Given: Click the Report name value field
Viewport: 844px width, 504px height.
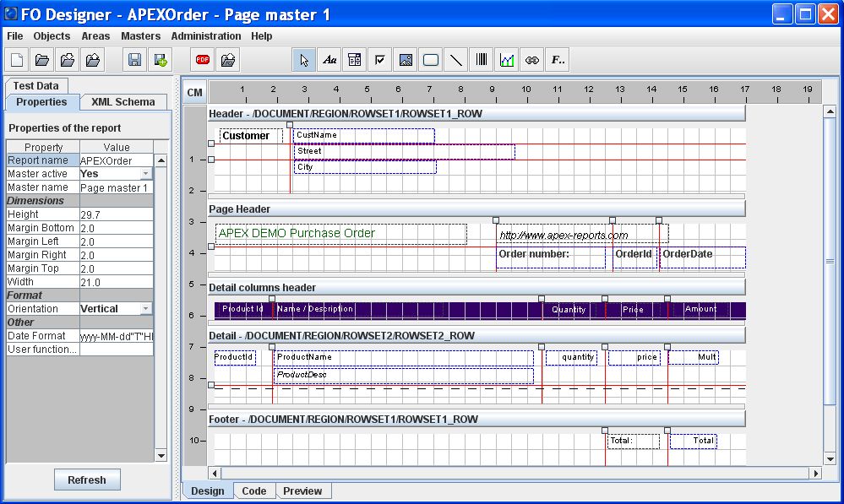Looking at the screenshot, I should point(116,160).
